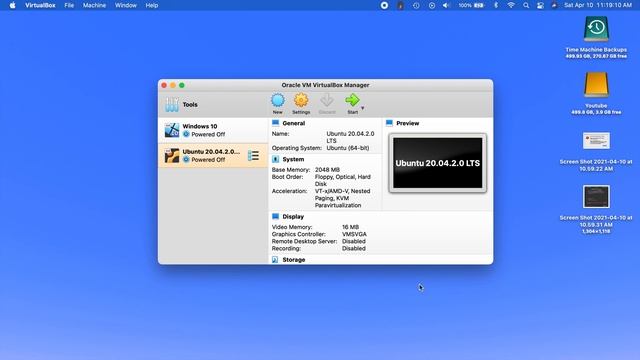Click the General section header
Viewport: 640px width, 360px height.
pos(293,123)
